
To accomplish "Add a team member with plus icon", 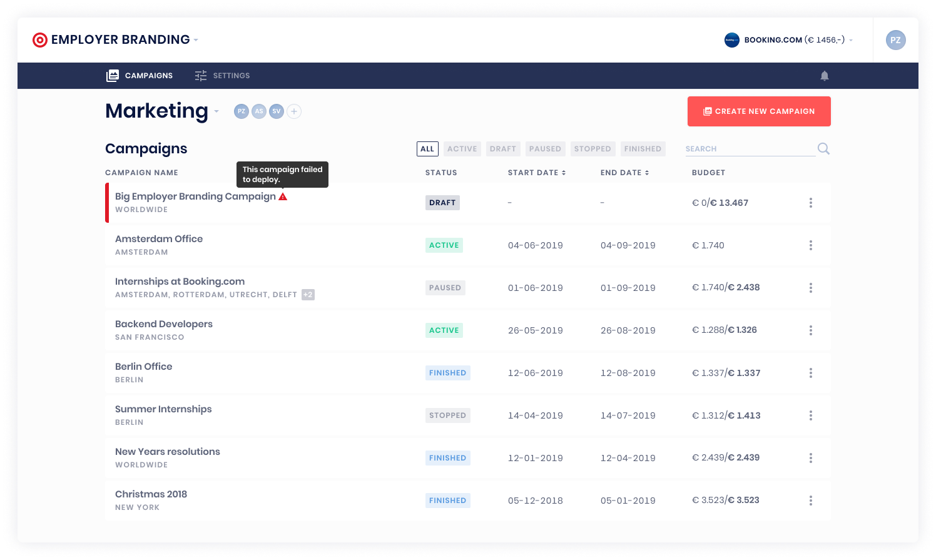I will [x=294, y=111].
